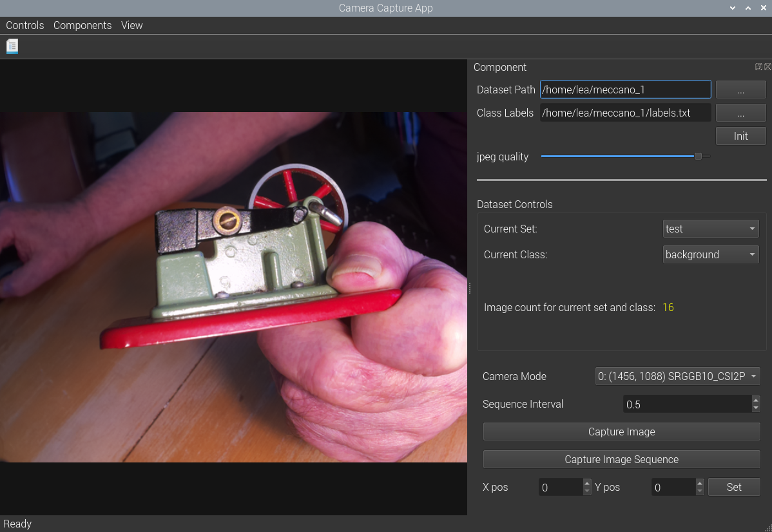Increment the Y pos value
This screenshot has width=772, height=532.
(700, 483)
